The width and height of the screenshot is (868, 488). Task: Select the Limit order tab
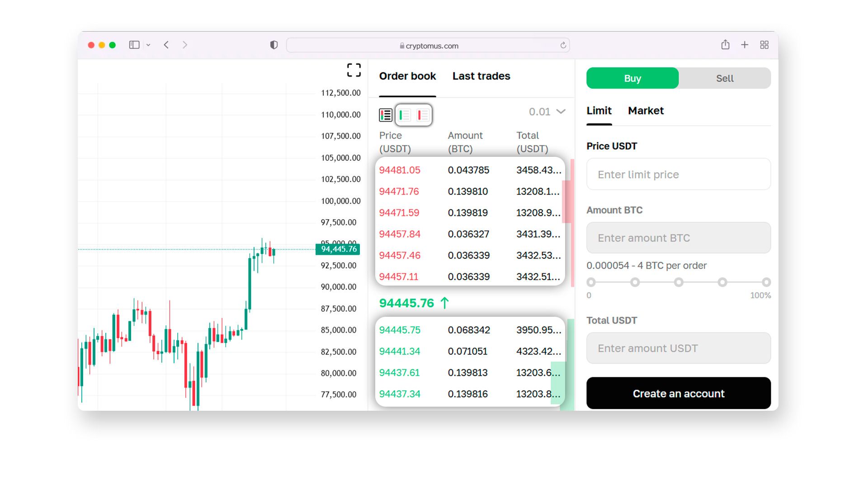point(599,111)
